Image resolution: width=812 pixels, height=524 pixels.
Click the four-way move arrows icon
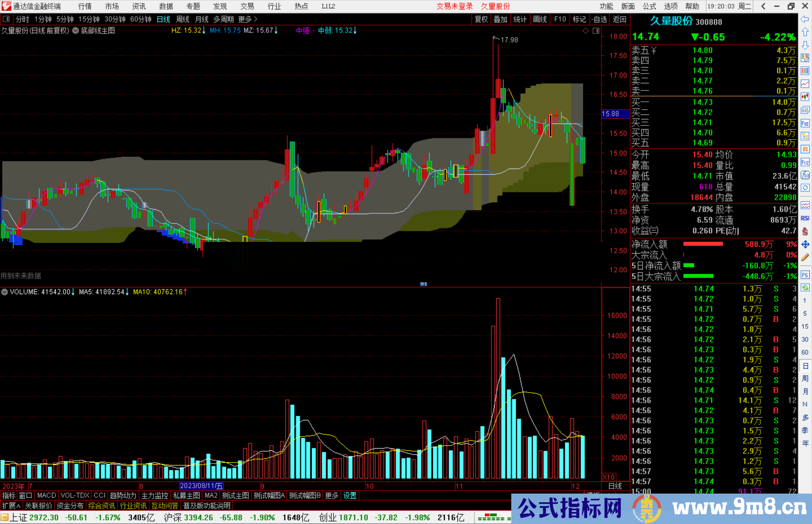click(x=805, y=245)
